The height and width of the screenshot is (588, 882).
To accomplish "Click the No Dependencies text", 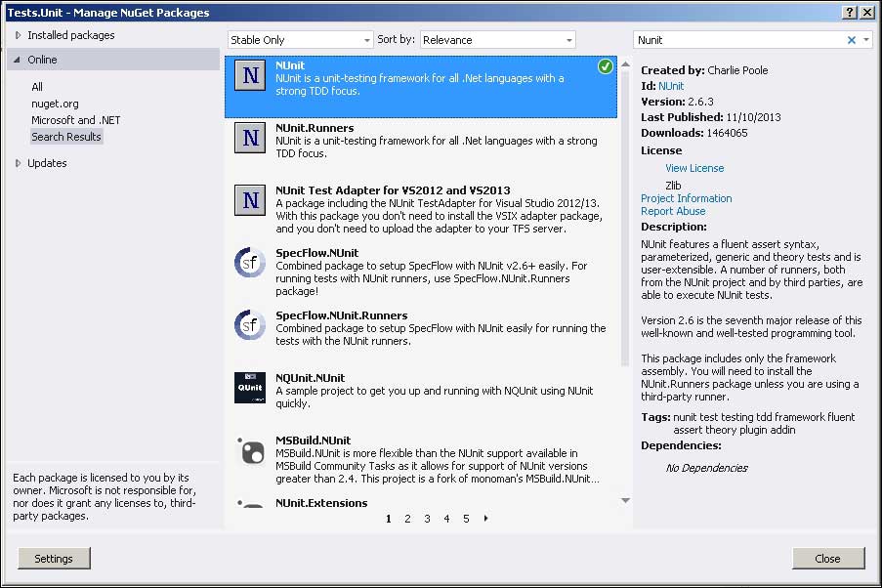I will click(x=707, y=468).
